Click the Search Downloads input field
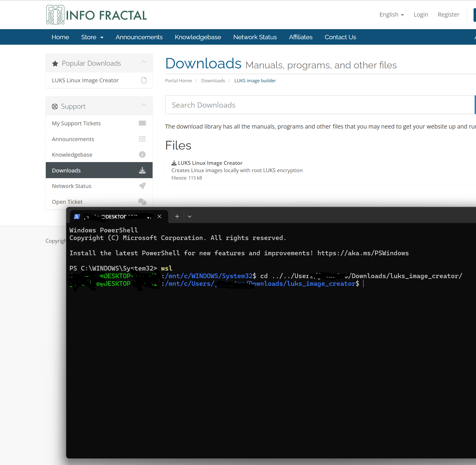This screenshot has height=465, width=476. point(319,105)
